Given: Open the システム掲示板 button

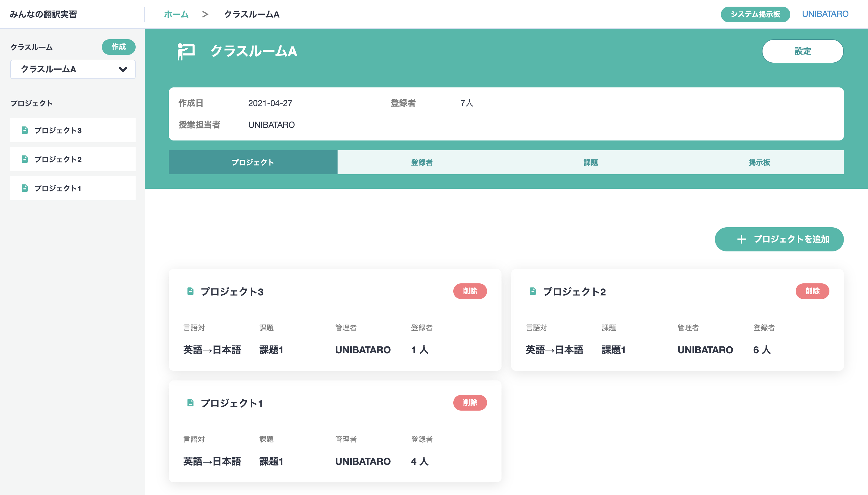Looking at the screenshot, I should tap(755, 14).
